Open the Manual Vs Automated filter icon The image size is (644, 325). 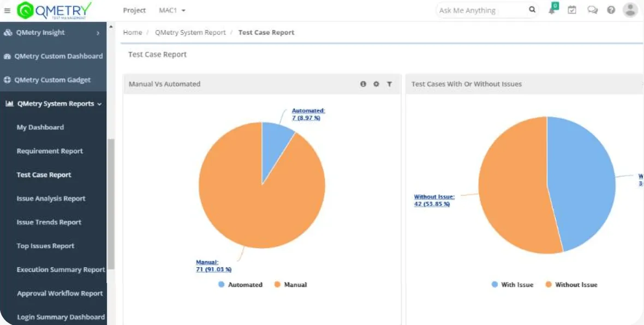point(389,84)
